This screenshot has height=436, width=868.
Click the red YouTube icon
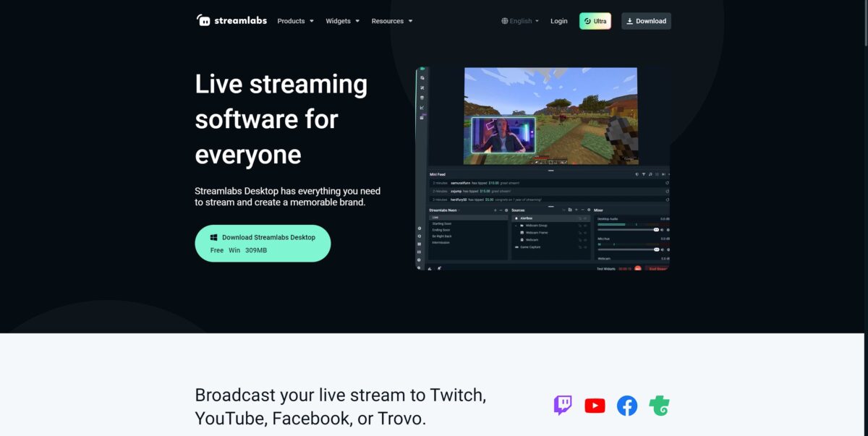[595, 406]
